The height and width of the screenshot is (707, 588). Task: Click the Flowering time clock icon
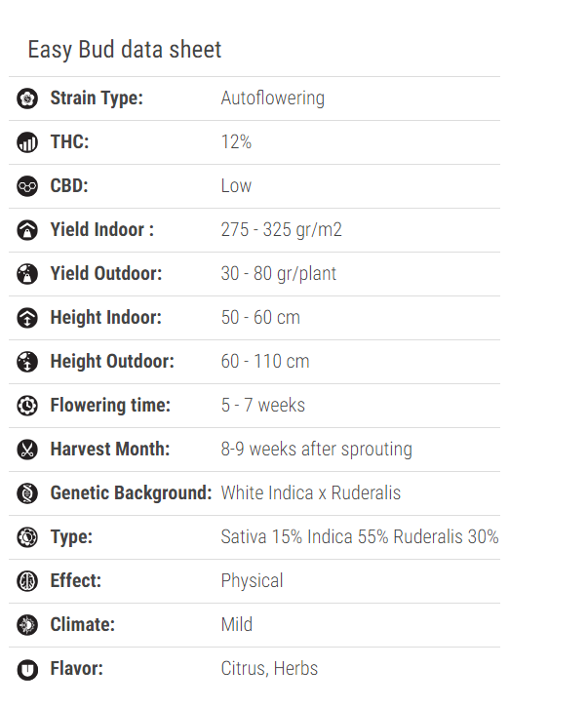tap(27, 406)
